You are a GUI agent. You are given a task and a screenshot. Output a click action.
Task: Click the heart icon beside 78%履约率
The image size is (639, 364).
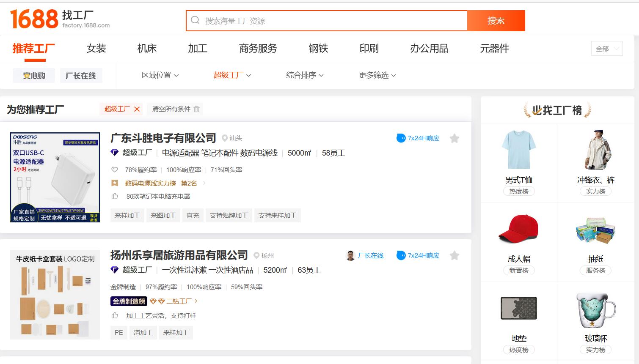click(114, 170)
